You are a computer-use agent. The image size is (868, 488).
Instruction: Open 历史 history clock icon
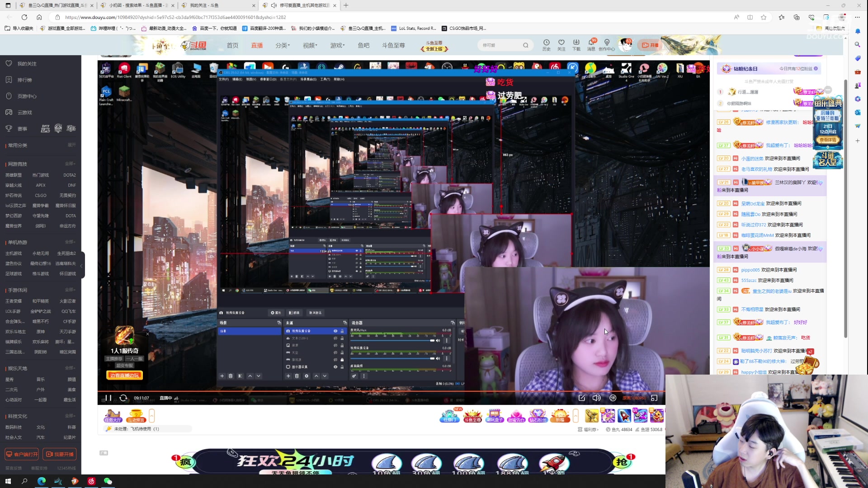[546, 43]
